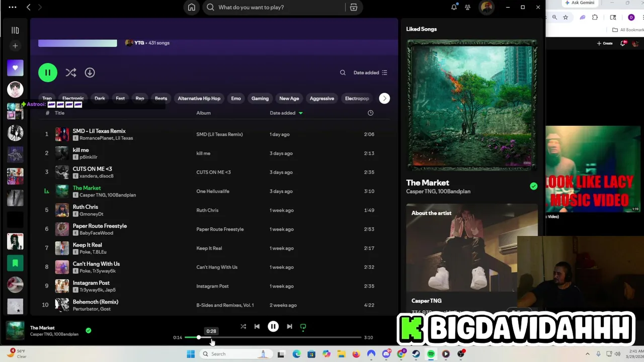Skip to previous track

257,326
